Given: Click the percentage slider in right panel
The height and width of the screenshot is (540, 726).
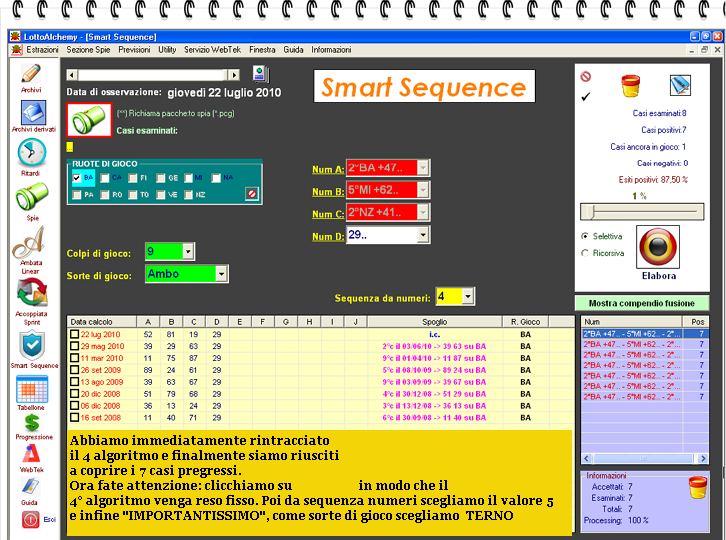Looking at the screenshot, I should (x=642, y=212).
